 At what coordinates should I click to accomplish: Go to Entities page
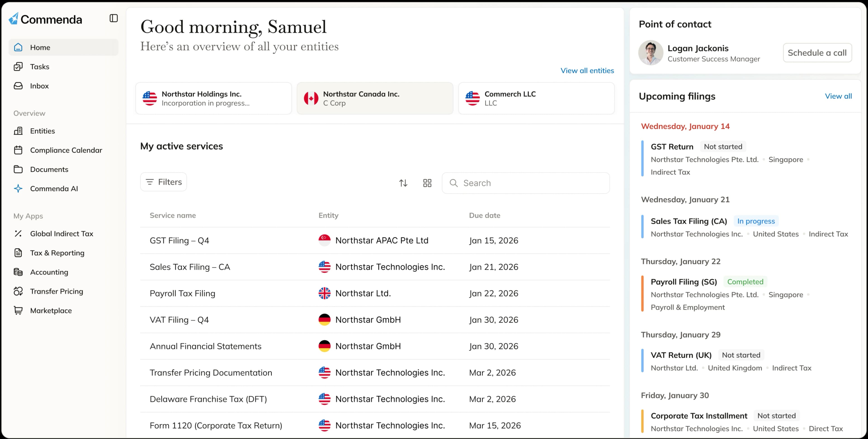point(63,131)
